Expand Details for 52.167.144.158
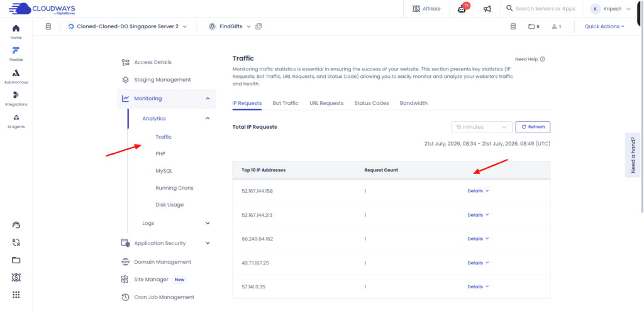This screenshot has height=311, width=644. tap(478, 191)
